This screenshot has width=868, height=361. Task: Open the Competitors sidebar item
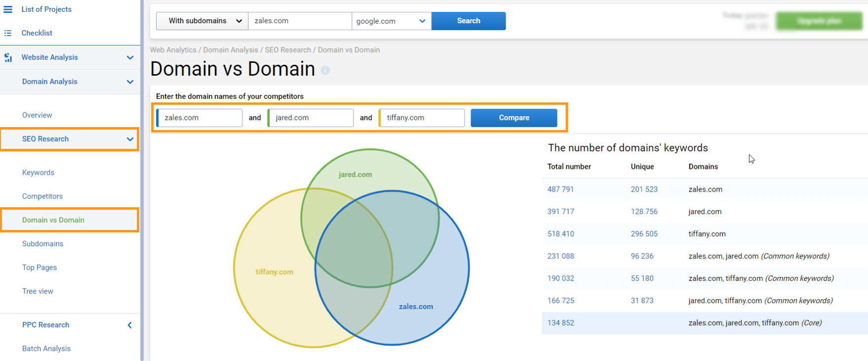click(x=42, y=196)
